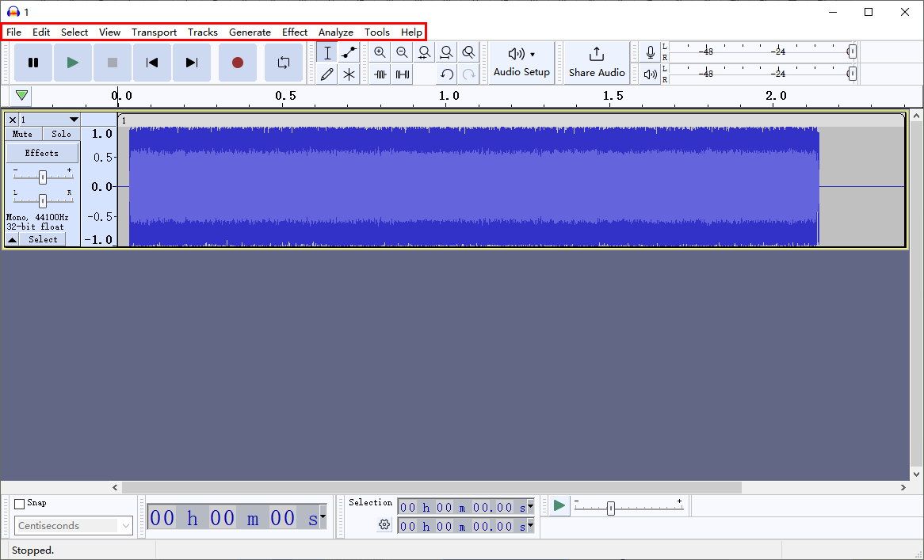The width and height of the screenshot is (924, 560).
Task: Open the Effect menu
Action: (x=295, y=32)
